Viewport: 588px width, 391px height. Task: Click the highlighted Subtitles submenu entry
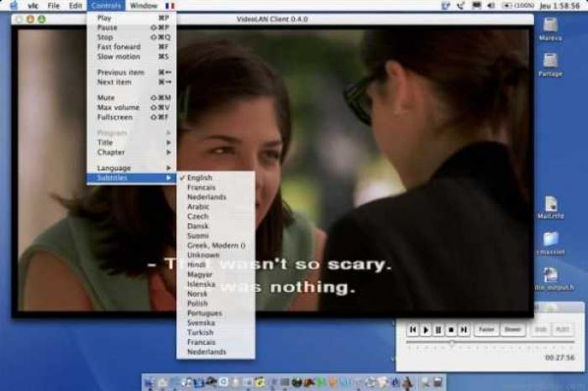coord(132,178)
